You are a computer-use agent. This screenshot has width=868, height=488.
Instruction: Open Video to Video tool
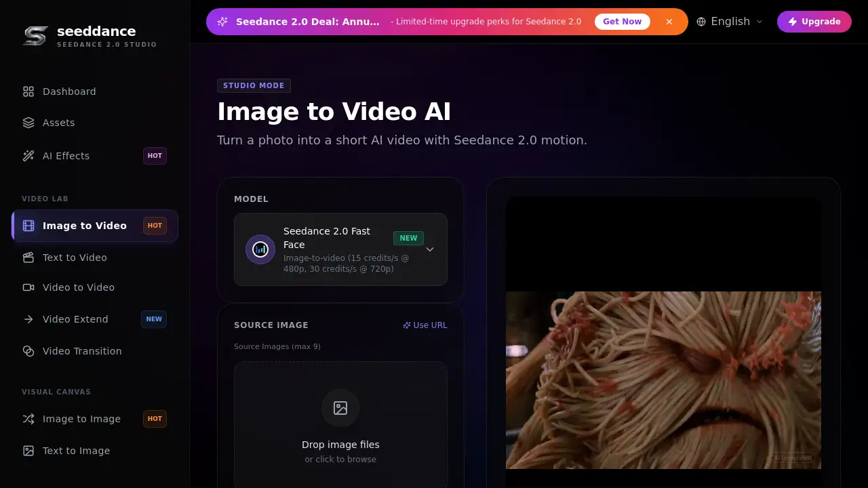coord(95,287)
